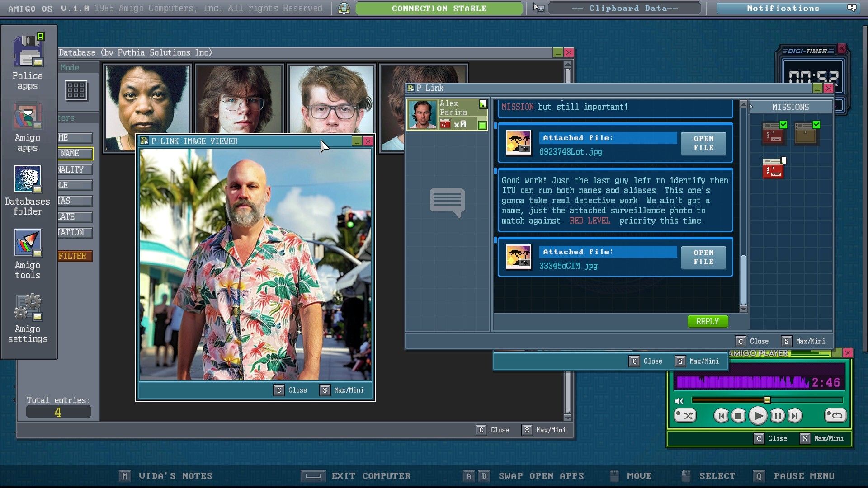Click the network connection status icon
The height and width of the screenshot is (488, 868).
tap(344, 8)
